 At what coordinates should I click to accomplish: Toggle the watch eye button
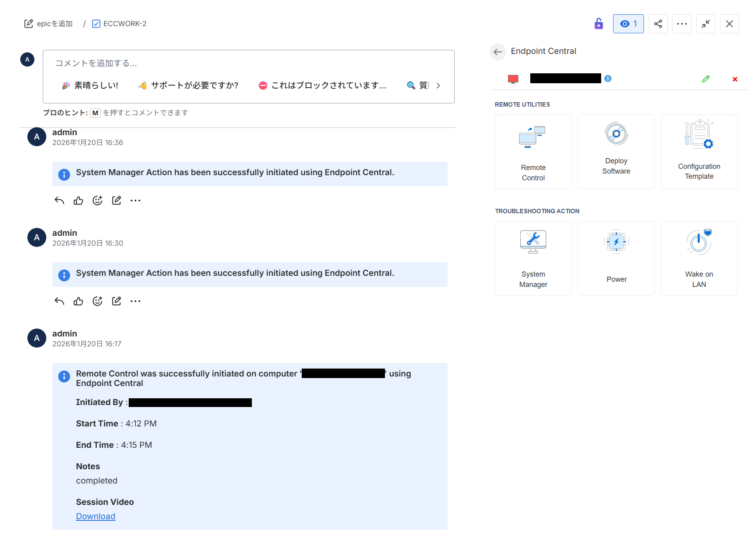[x=628, y=24]
